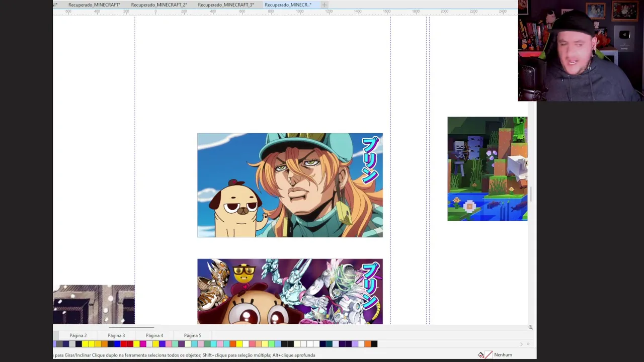The width and height of the screenshot is (644, 362).
Task: Pick the magenta swatch in the color palette
Action: tap(143, 344)
